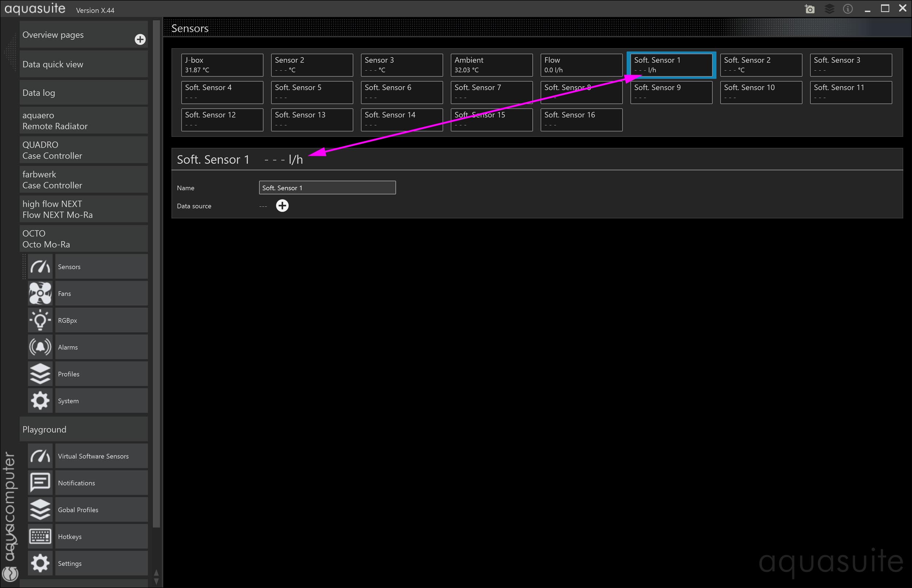Select the Soft. Sensor 7 tile
Viewport: 912px width, 588px height.
point(491,92)
